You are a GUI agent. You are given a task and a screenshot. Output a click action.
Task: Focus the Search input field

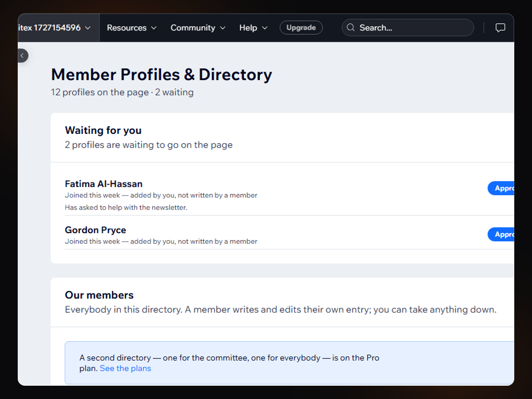pyautogui.click(x=407, y=27)
